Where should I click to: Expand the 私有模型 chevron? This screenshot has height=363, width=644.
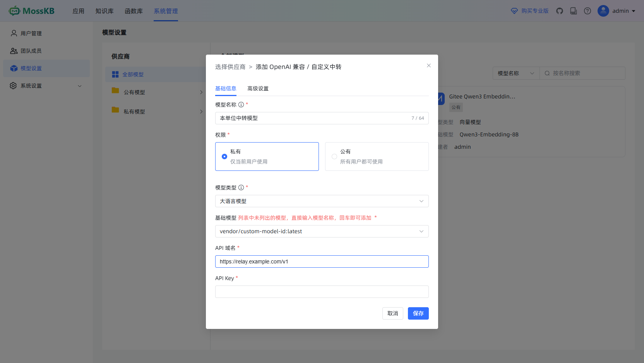(x=201, y=112)
